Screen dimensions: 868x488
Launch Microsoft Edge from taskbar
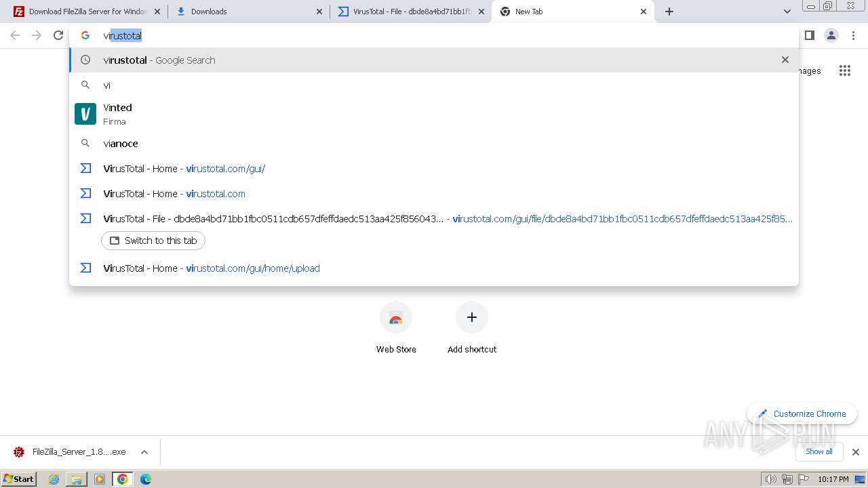click(x=146, y=479)
